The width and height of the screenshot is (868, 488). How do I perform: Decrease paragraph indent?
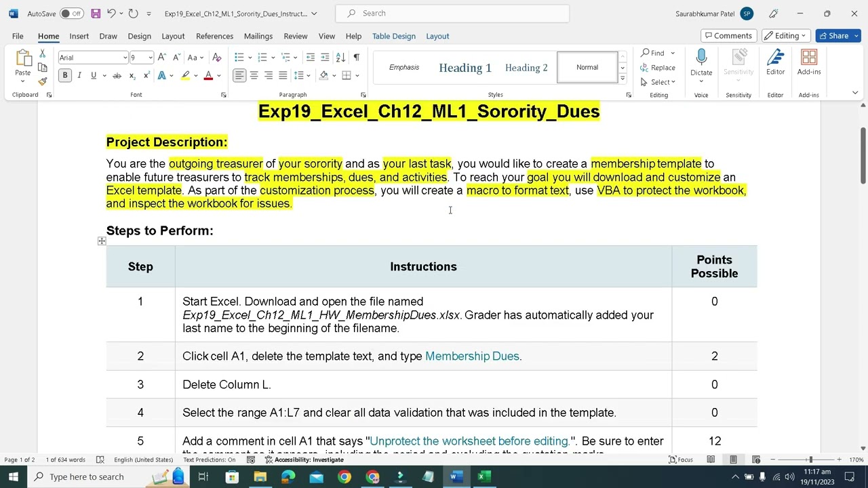(x=311, y=58)
